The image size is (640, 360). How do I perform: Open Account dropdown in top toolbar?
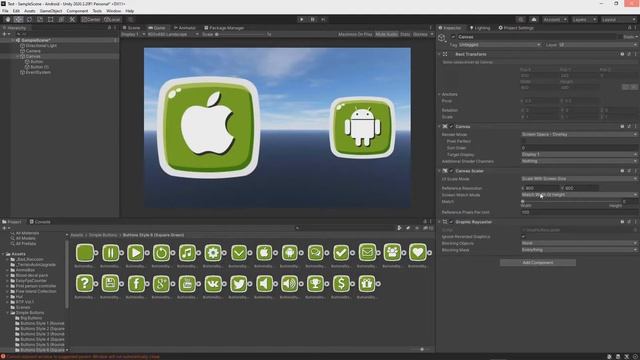coord(555,19)
